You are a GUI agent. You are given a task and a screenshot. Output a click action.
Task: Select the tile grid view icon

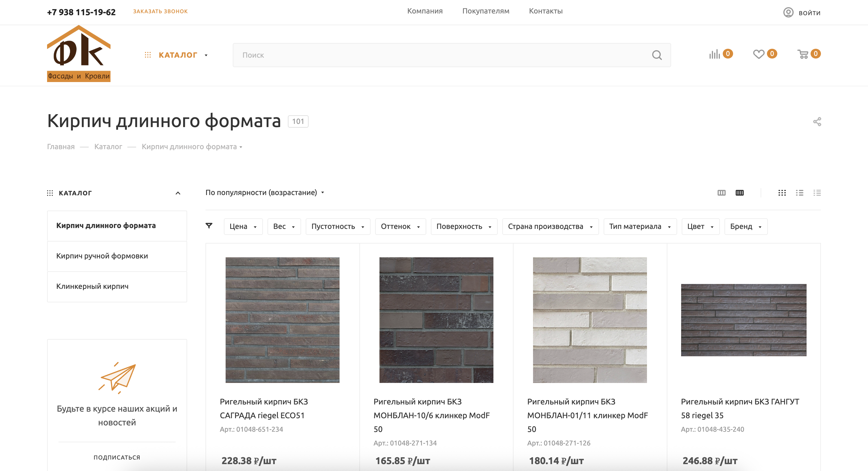(782, 193)
